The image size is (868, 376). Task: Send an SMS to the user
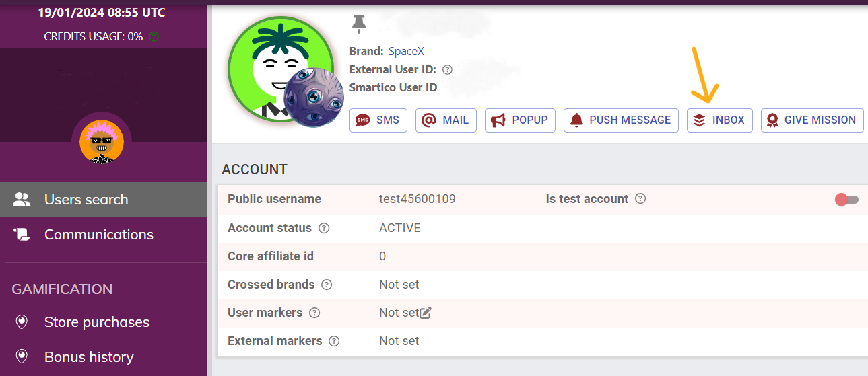tap(378, 120)
